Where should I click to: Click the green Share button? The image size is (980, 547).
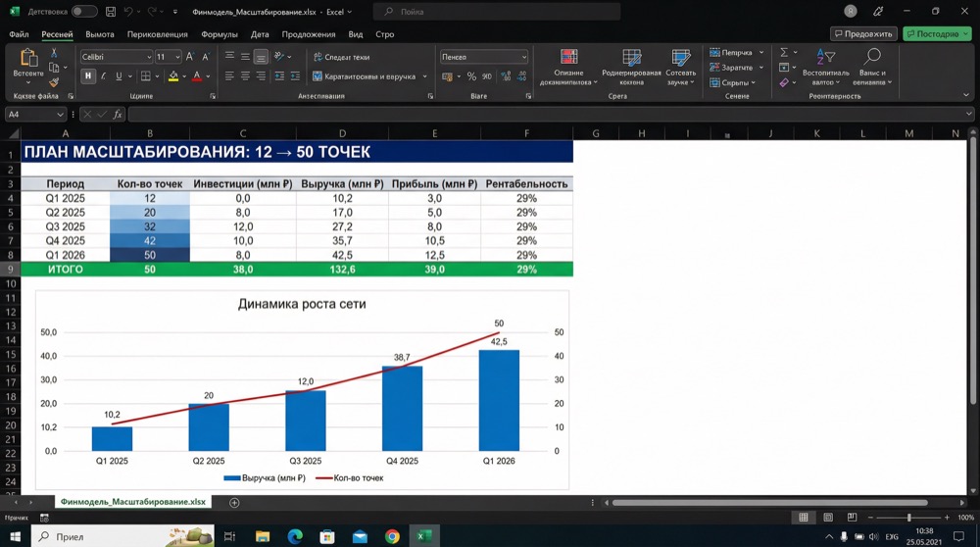click(936, 33)
